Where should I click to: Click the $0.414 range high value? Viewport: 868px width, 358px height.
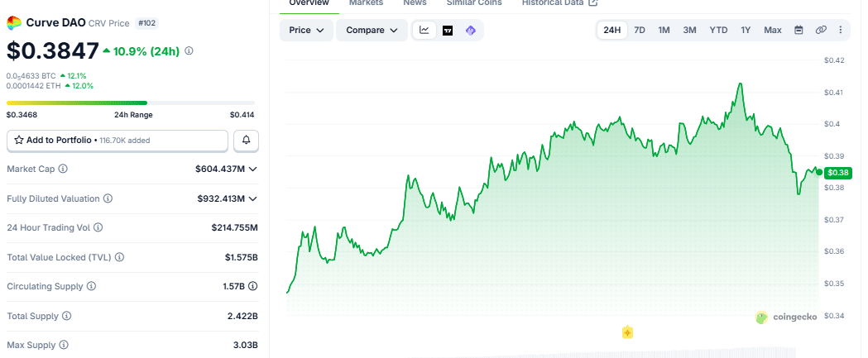242,115
